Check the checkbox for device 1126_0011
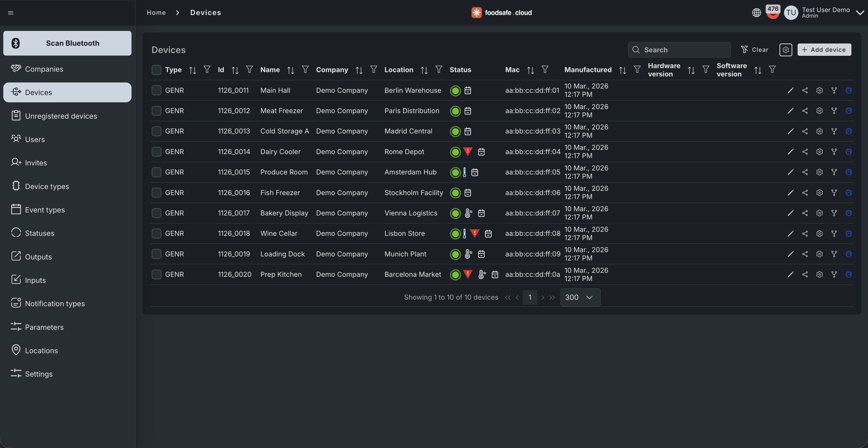This screenshot has height=448, width=868. pyautogui.click(x=156, y=90)
